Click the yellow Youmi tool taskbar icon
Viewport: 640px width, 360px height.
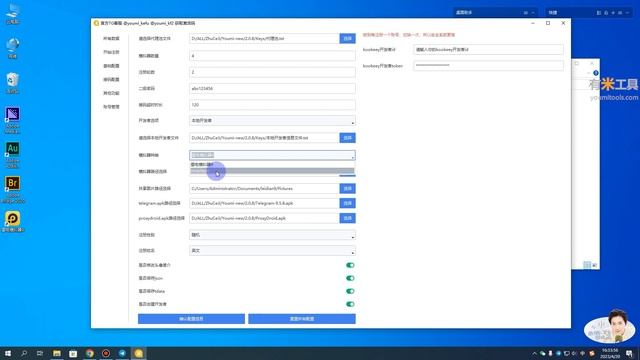[138, 353]
